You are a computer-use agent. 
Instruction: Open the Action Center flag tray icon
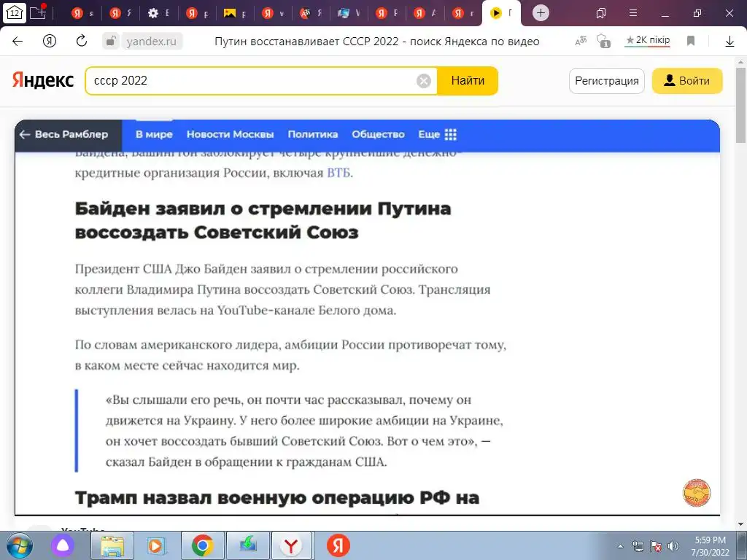click(x=656, y=546)
